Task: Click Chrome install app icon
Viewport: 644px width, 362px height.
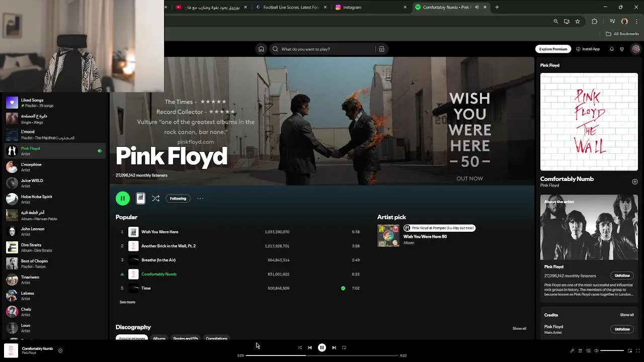Action: click(x=567, y=21)
